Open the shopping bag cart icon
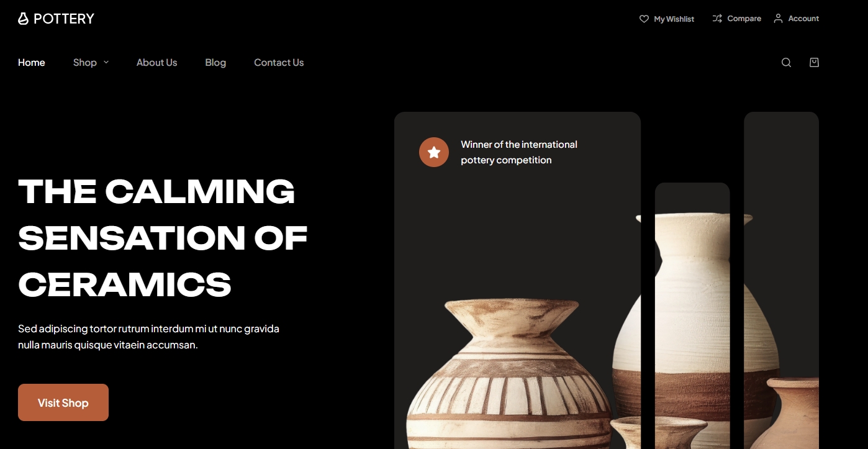 [814, 62]
